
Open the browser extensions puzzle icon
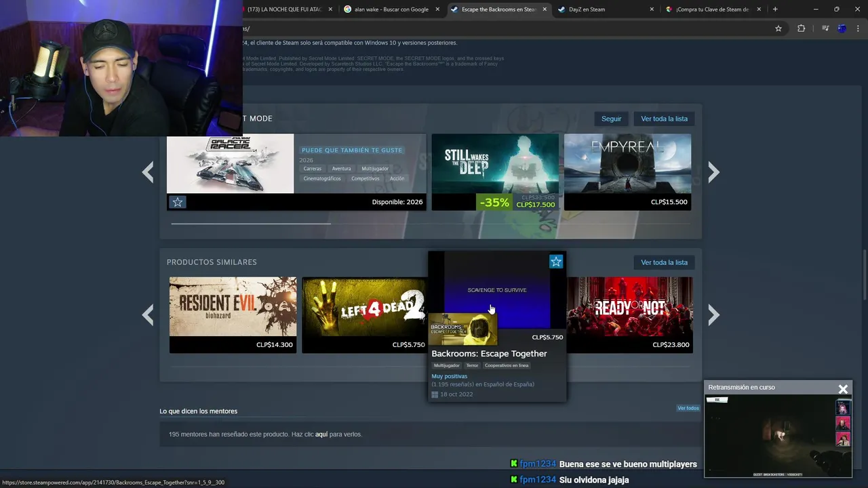tap(801, 28)
